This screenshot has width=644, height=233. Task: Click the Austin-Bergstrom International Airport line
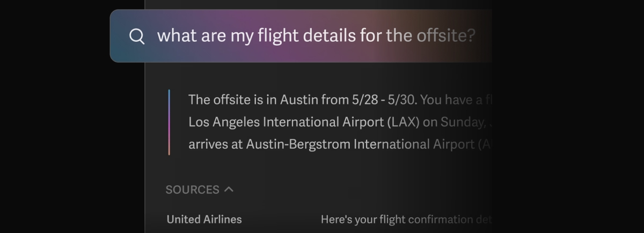(x=339, y=144)
